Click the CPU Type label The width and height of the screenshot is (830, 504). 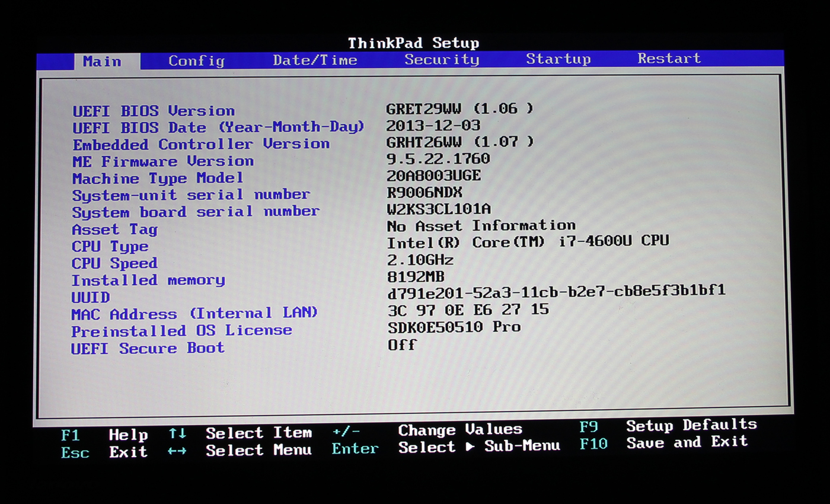[110, 246]
